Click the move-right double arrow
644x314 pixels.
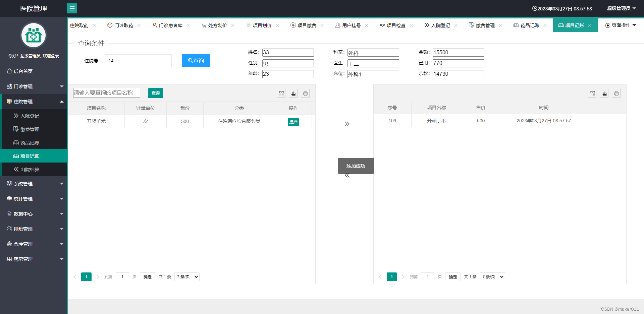[x=347, y=124]
